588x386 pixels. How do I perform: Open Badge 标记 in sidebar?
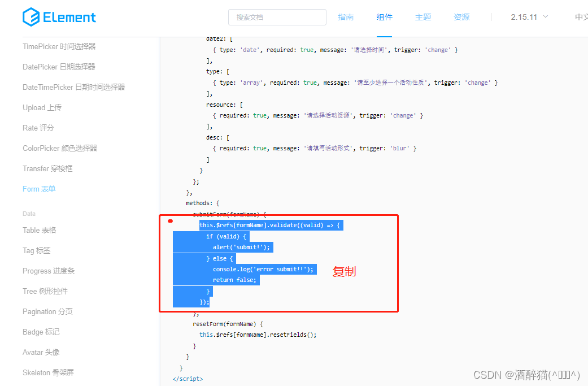(41, 332)
